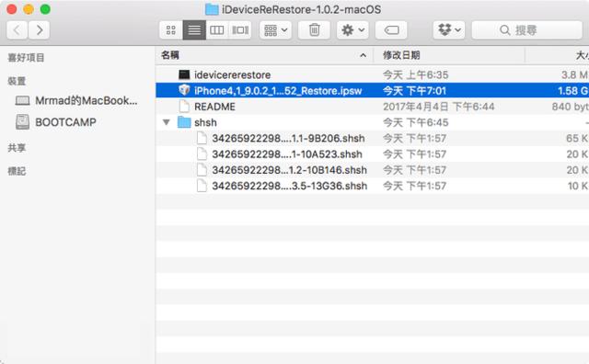This screenshot has height=364, width=589.
Task: Click the BOOTCAMP disk icon
Action: [x=22, y=122]
